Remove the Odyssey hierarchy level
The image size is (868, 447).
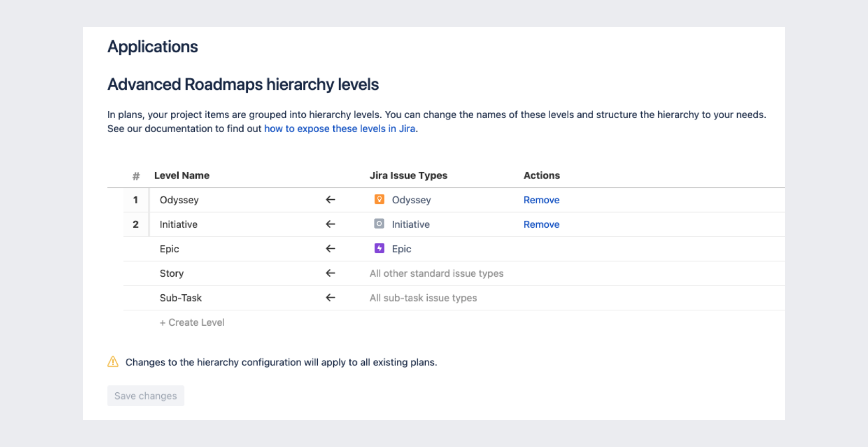[541, 200]
